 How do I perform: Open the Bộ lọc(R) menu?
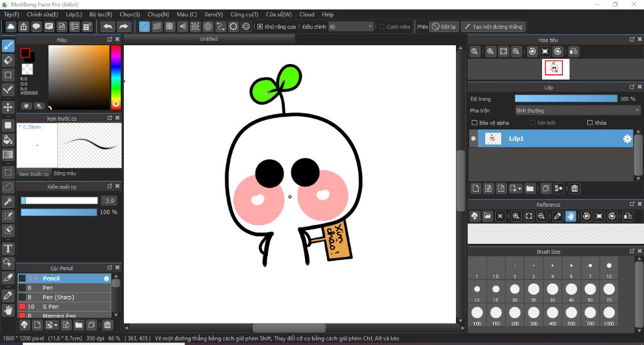(x=101, y=14)
